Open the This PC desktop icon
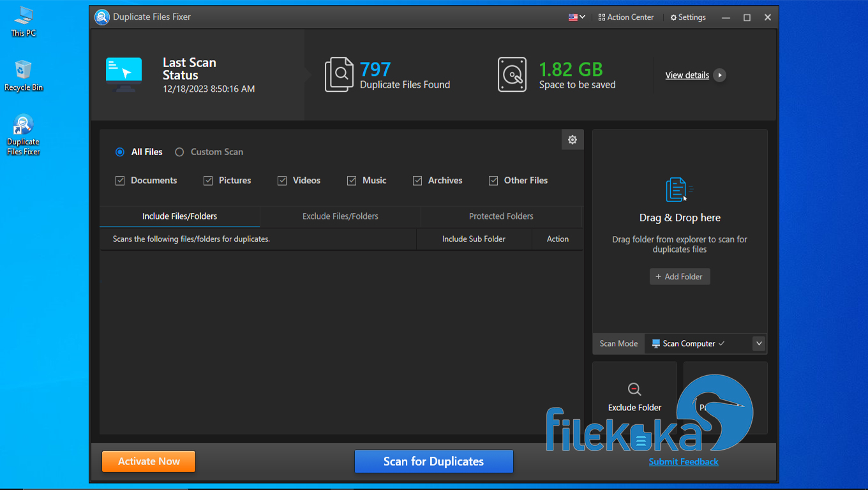 point(24,22)
